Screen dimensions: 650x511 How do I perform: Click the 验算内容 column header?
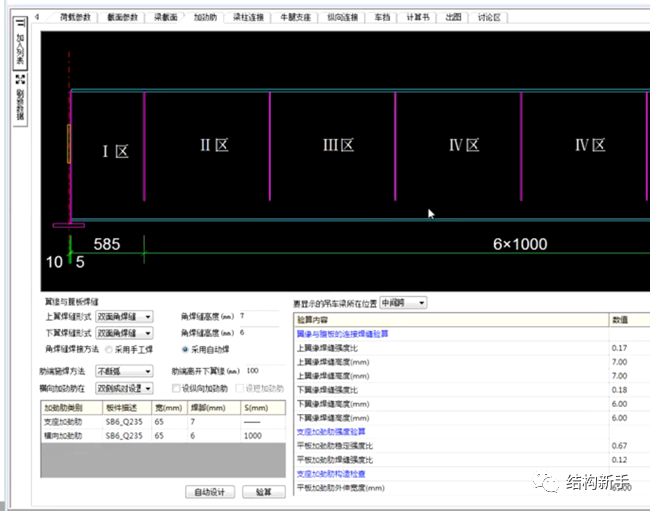coord(451,320)
